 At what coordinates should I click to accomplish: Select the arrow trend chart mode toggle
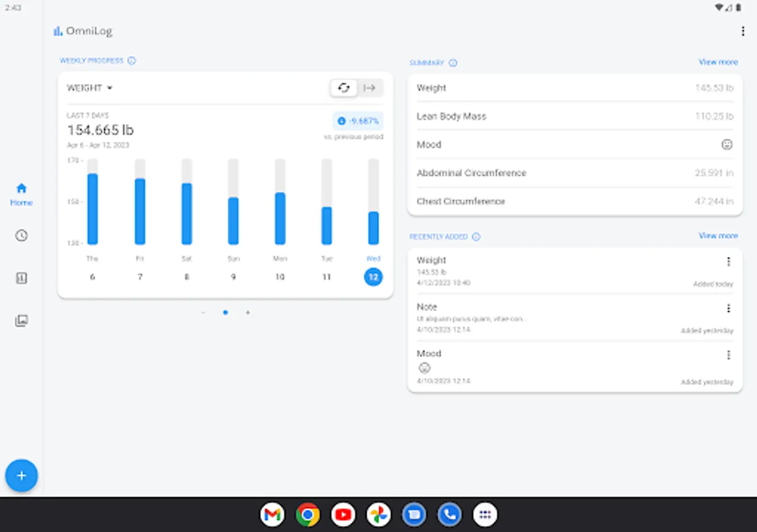point(370,88)
